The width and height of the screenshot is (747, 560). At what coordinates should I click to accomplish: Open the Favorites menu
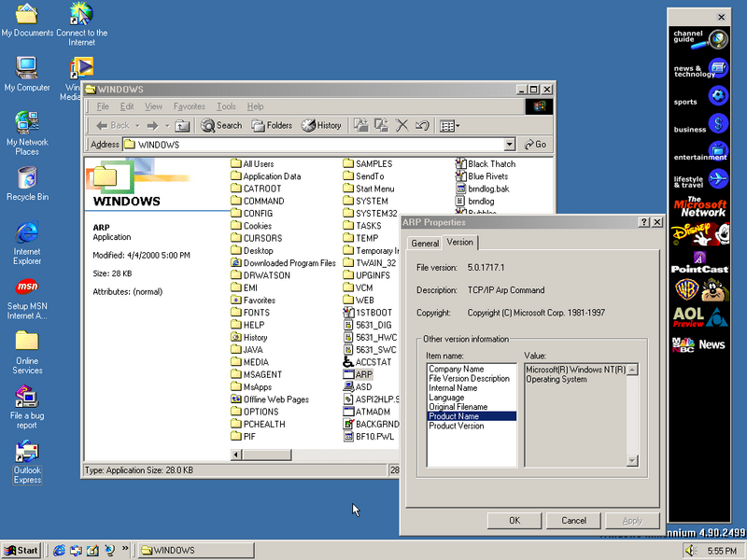pyautogui.click(x=190, y=106)
